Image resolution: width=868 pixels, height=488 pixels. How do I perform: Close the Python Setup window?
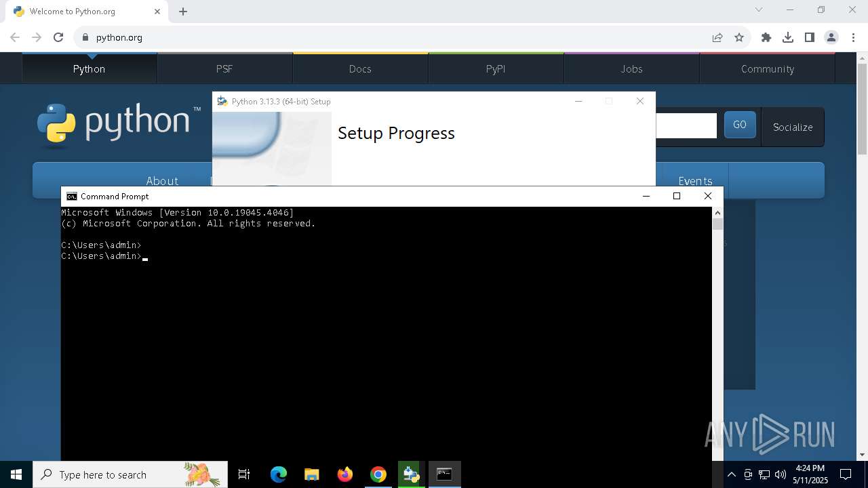(x=639, y=101)
